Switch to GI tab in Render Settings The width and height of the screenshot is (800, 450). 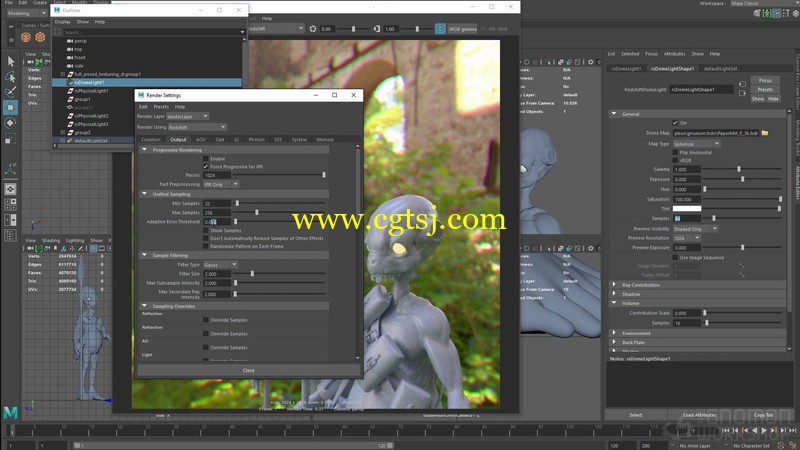[236, 140]
